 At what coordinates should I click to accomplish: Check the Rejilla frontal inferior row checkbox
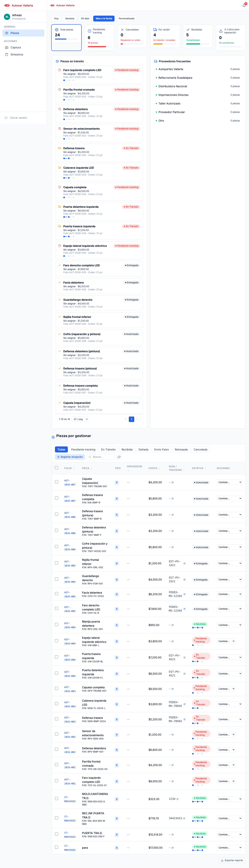pos(56,563)
